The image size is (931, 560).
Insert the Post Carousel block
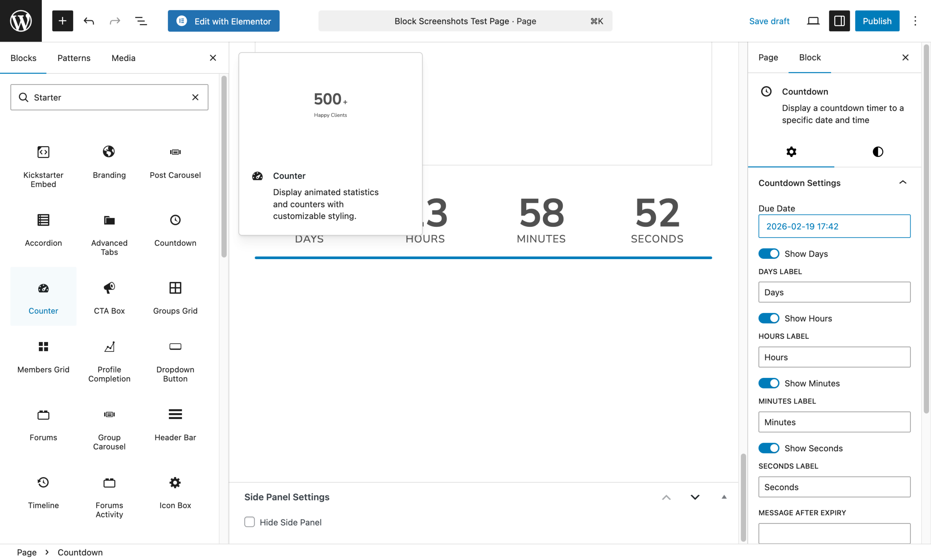[x=175, y=162]
